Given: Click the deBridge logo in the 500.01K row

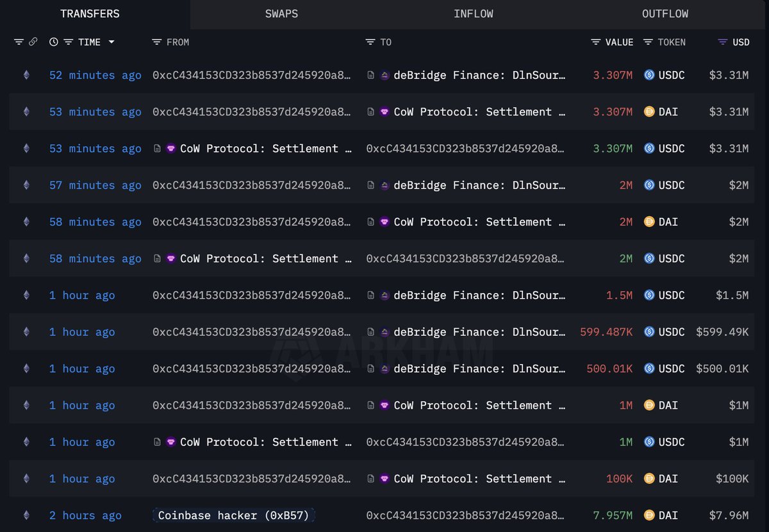Looking at the screenshot, I should click(385, 369).
